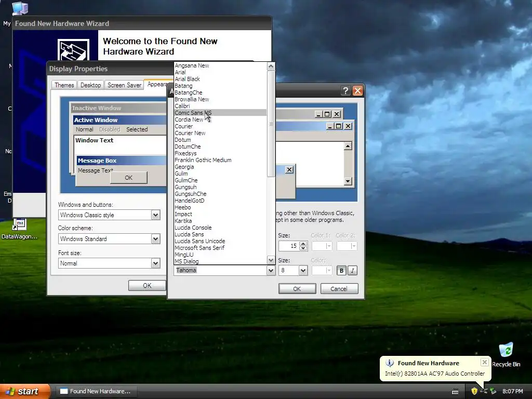Pick Arial Black from the font list
532x399 pixels.
[x=220, y=79]
